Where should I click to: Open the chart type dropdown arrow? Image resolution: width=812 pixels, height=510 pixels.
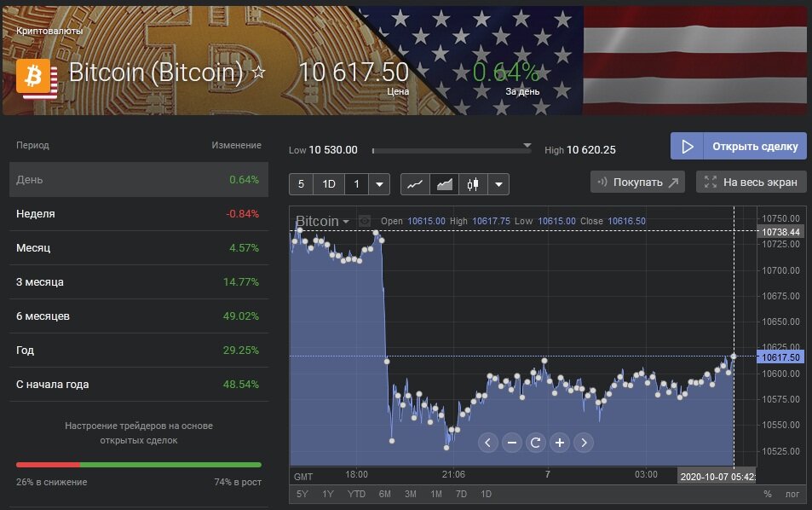[x=498, y=183]
